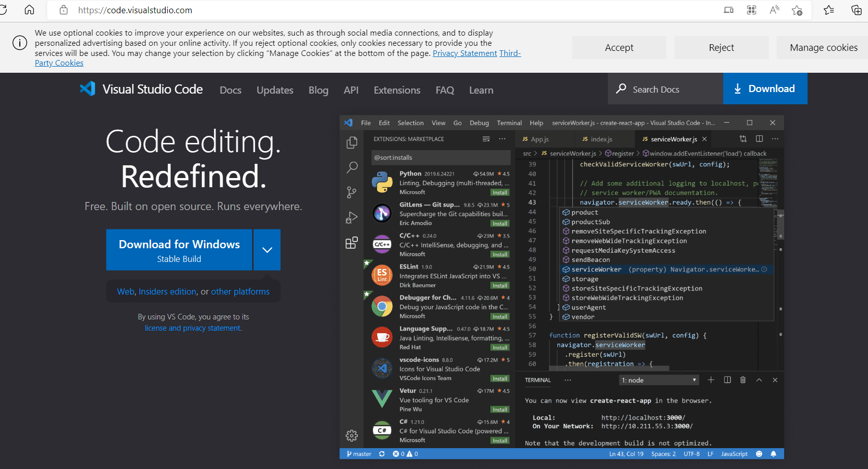Image resolution: width=868 pixels, height=469 pixels.
Task: Click the notifications bell in status bar
Action: click(x=773, y=454)
